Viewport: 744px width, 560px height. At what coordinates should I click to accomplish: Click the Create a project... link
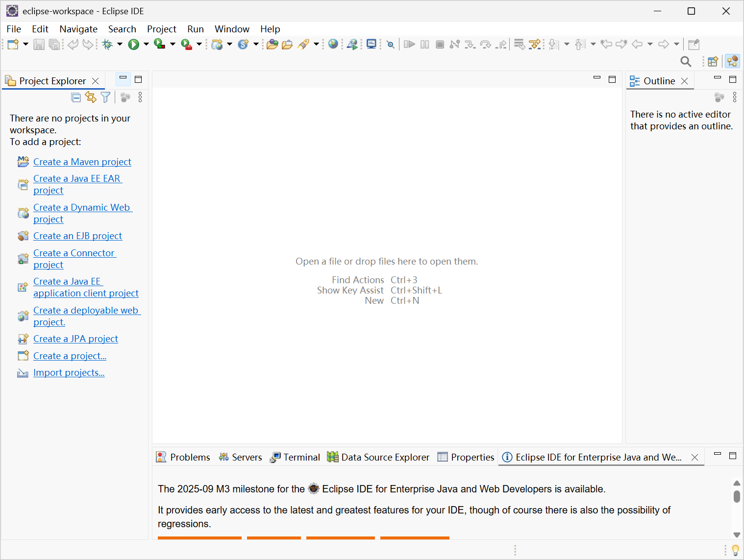coord(70,356)
